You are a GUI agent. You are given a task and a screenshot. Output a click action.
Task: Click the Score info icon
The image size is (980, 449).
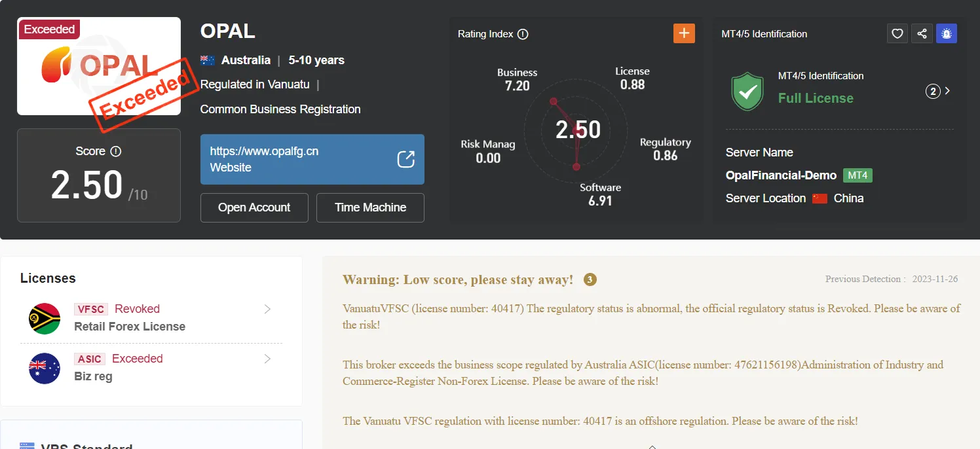(x=116, y=151)
